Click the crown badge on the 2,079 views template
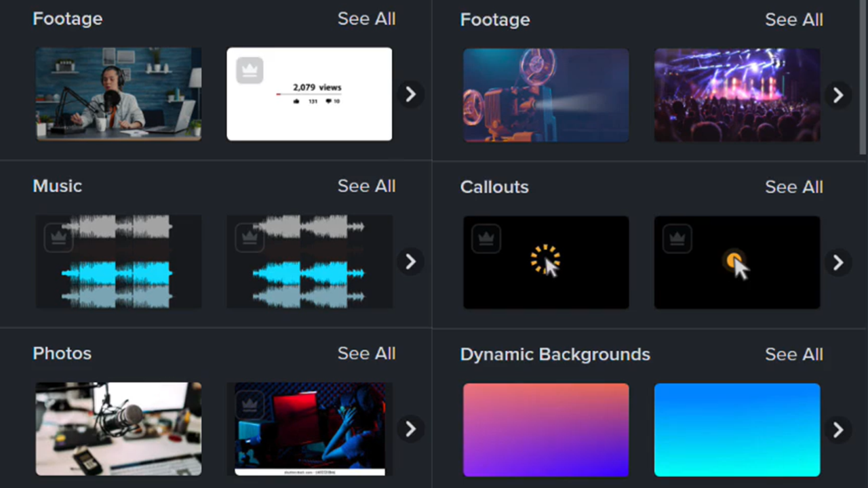The height and width of the screenshot is (488, 868). pos(249,69)
